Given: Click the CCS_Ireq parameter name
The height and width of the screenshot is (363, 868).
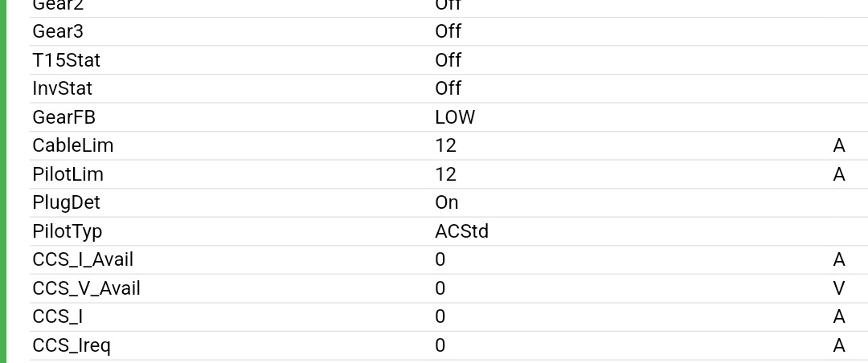Looking at the screenshot, I should [x=72, y=345].
